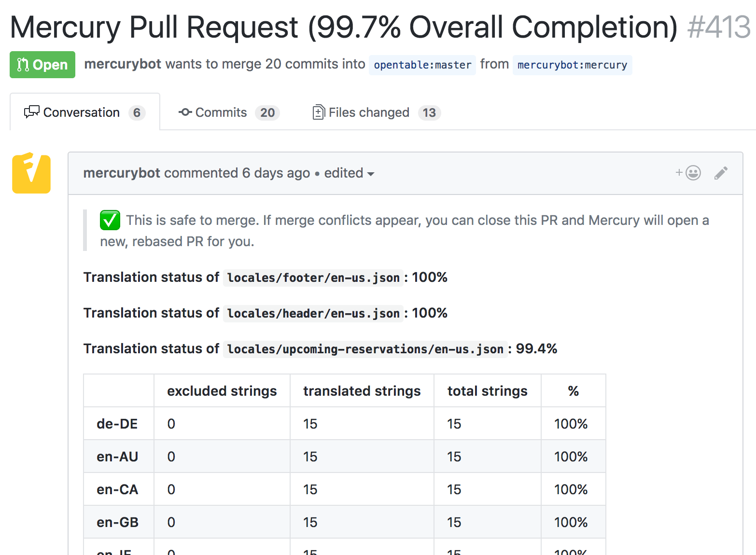The width and height of the screenshot is (756, 555).
Task: Click the green checkmark emoji
Action: coord(110,220)
